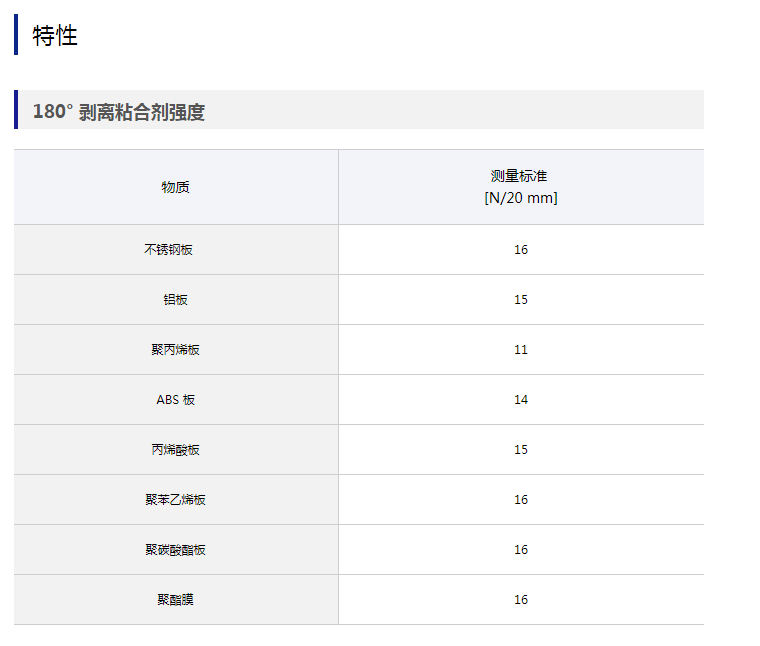The width and height of the screenshot is (760, 646).
Task: Select the measurement value in 聚碳酸酯板 row
Action: click(521, 549)
